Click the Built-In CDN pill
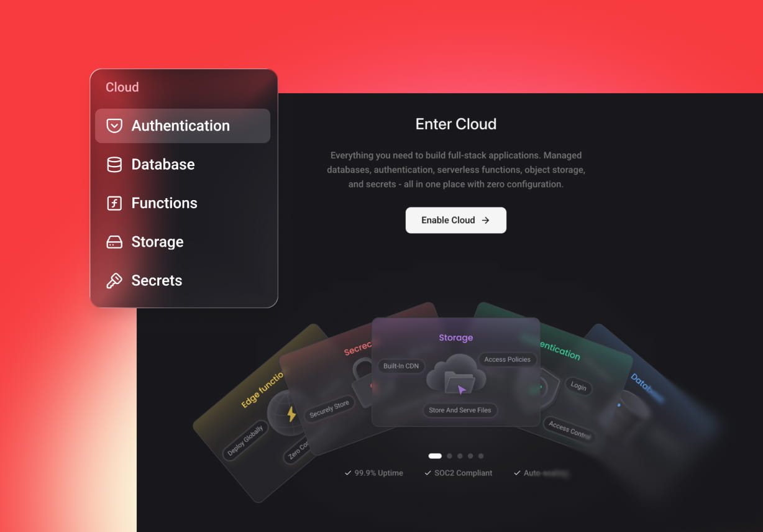This screenshot has height=532, width=763. point(401,366)
